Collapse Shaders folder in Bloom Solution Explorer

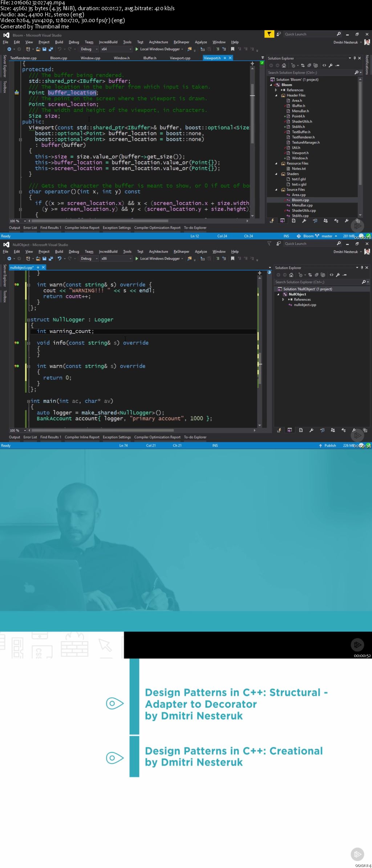[276, 174]
